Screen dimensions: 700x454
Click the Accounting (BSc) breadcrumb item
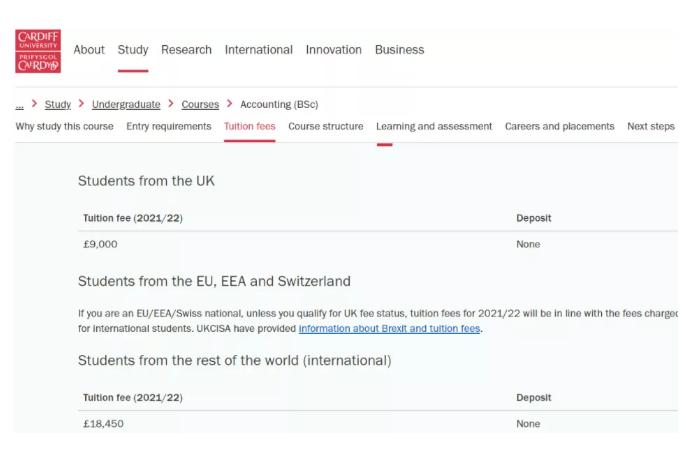click(279, 104)
